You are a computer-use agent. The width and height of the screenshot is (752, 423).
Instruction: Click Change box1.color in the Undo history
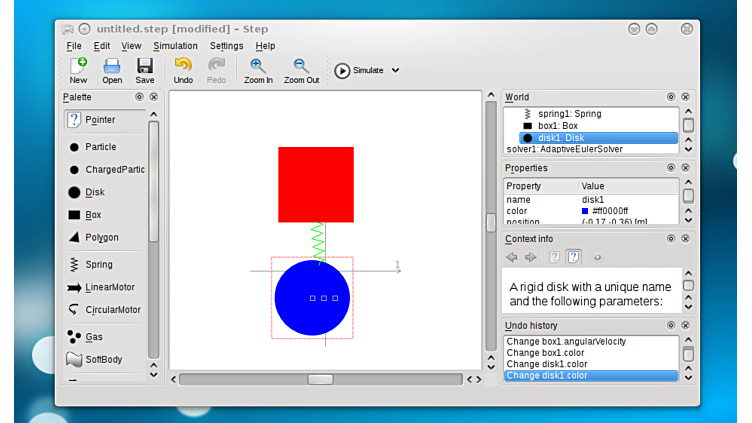[548, 353]
